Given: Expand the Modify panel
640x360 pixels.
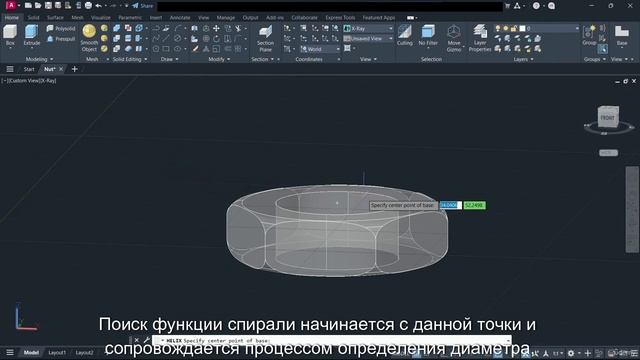Looking at the screenshot, I should coord(219,59).
